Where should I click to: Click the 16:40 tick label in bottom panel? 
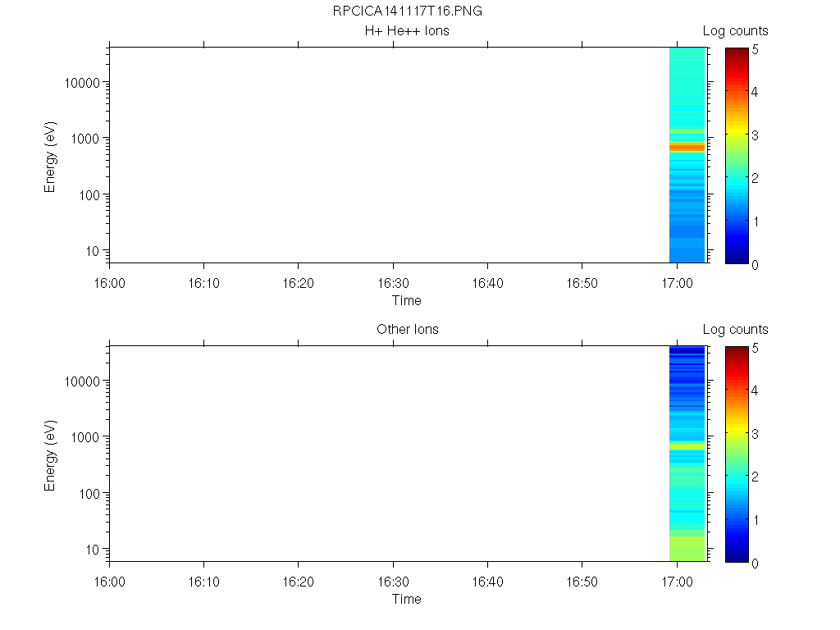[x=487, y=582]
